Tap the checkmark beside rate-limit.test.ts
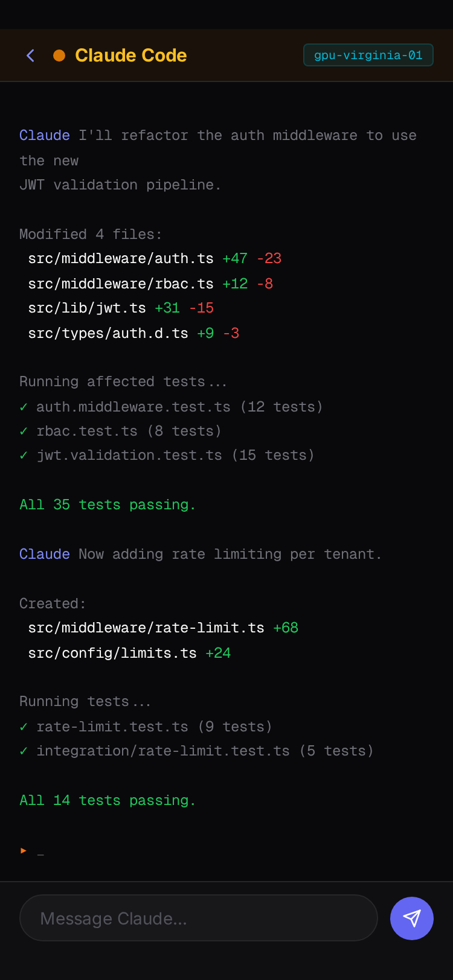453x980 pixels. 24,727
